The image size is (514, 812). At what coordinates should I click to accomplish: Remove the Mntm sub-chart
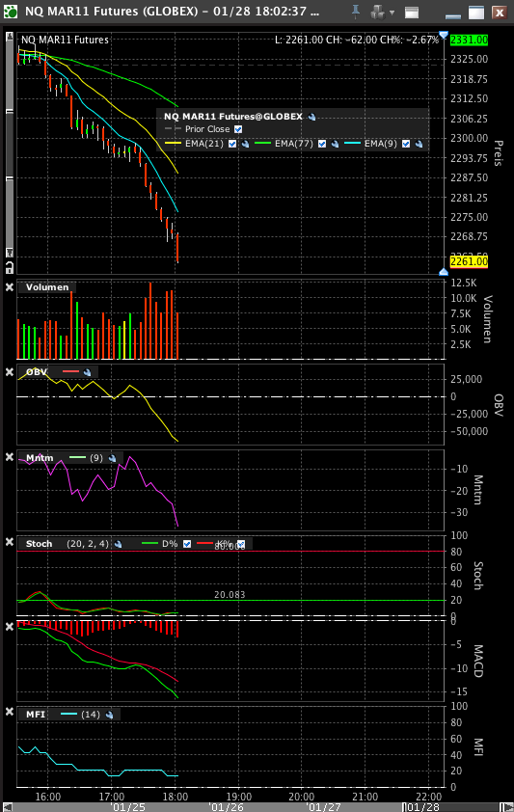click(x=10, y=457)
